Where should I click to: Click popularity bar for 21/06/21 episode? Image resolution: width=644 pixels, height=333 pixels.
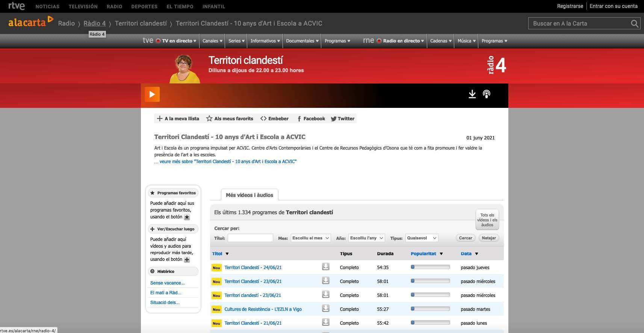430,323
